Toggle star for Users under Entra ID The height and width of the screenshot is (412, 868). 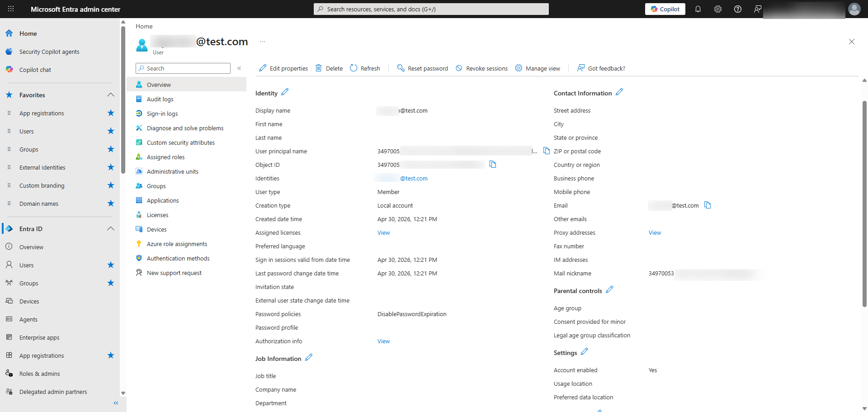pos(111,265)
